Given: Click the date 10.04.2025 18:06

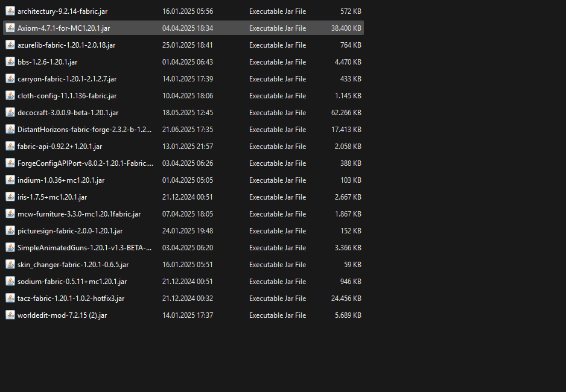Looking at the screenshot, I should (187, 95).
